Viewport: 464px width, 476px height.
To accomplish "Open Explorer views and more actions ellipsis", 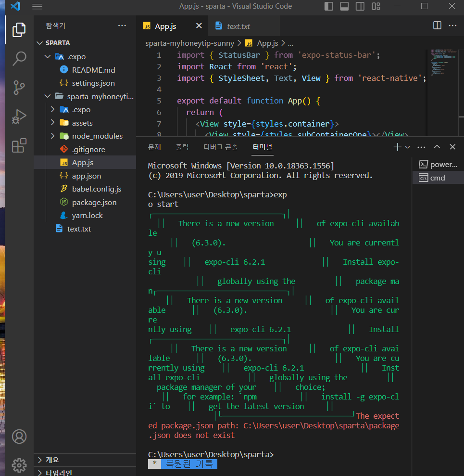I will click(122, 26).
